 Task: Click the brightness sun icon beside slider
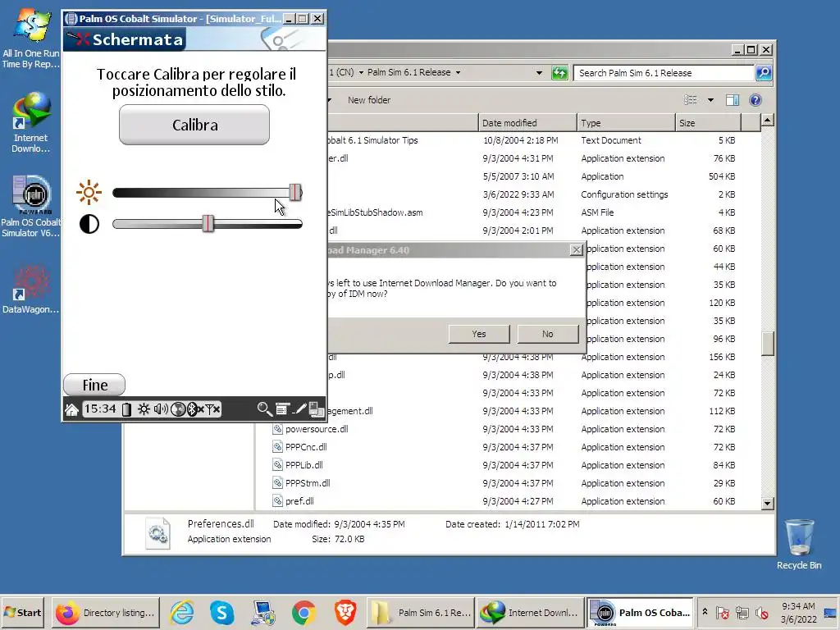89,192
